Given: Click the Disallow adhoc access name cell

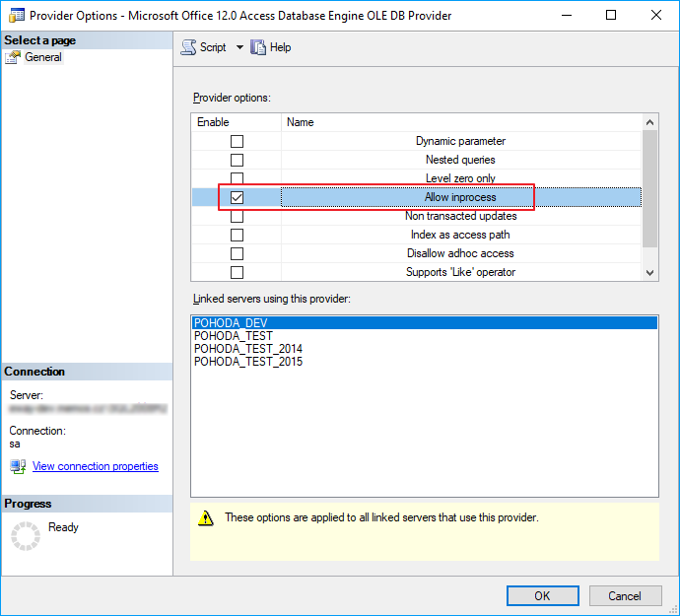Looking at the screenshot, I should click(x=460, y=253).
